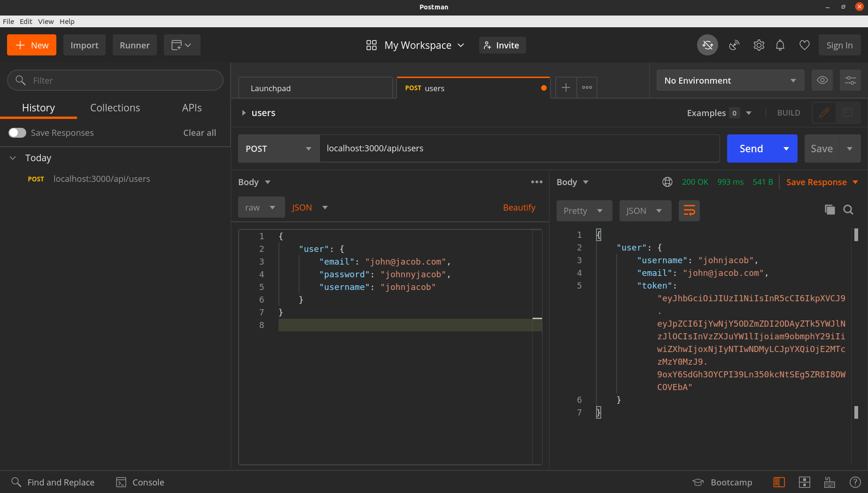868x493 pixels.
Task: Open the help question mark icon
Action: point(855,482)
